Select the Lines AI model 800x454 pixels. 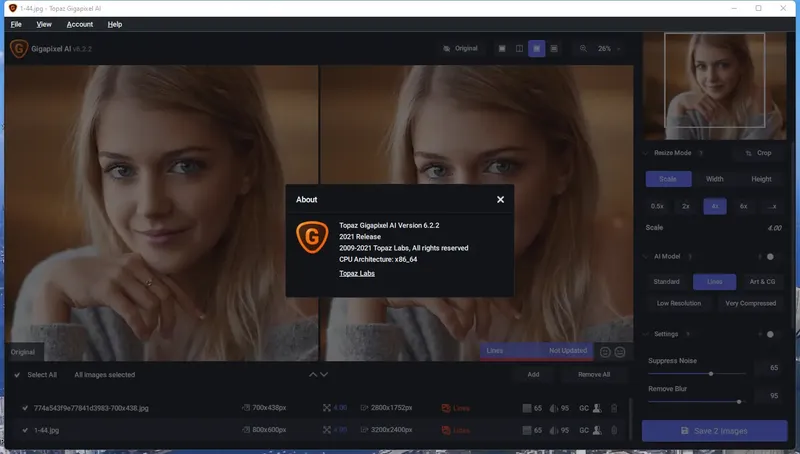tap(714, 282)
